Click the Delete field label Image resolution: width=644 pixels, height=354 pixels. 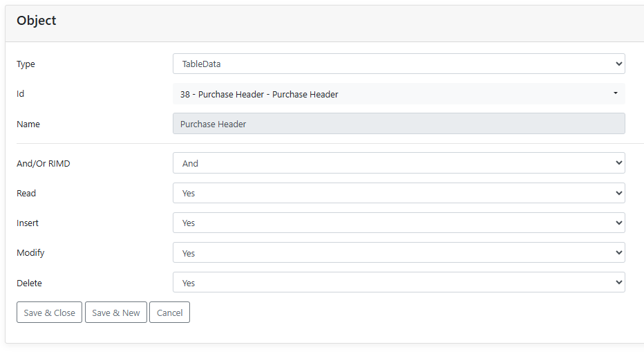click(29, 283)
